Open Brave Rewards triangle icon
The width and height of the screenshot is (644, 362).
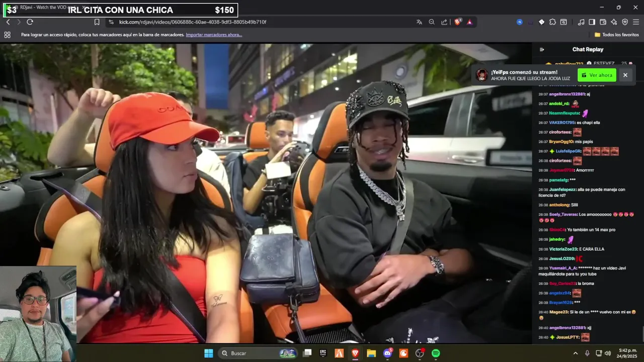point(469,22)
